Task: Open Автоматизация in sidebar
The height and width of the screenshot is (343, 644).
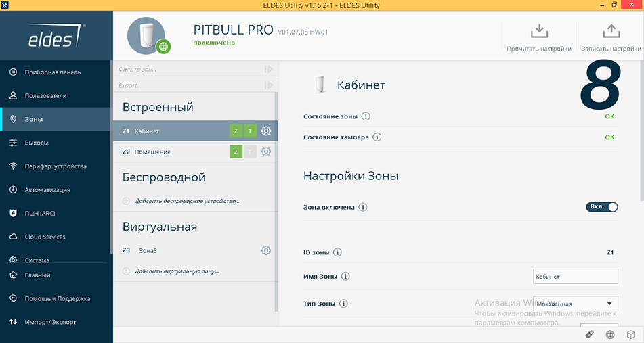Action: click(x=56, y=189)
